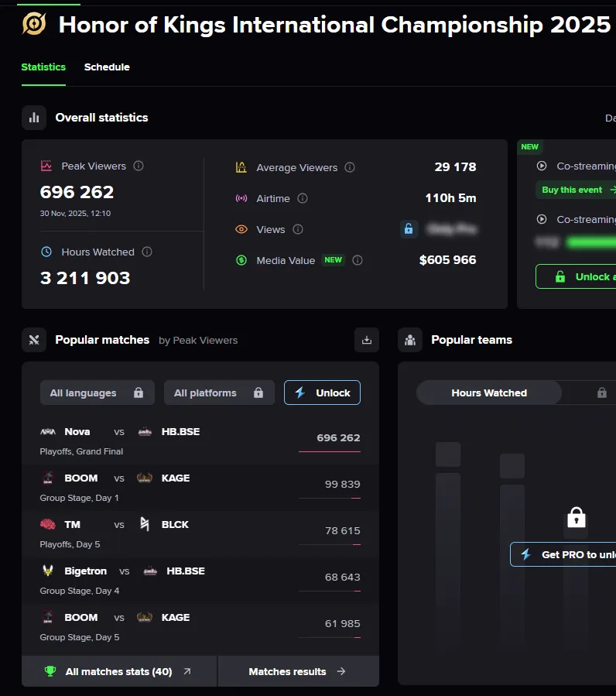This screenshot has height=696, width=616.
Task: Click the Views info icon
Action: coord(298,229)
